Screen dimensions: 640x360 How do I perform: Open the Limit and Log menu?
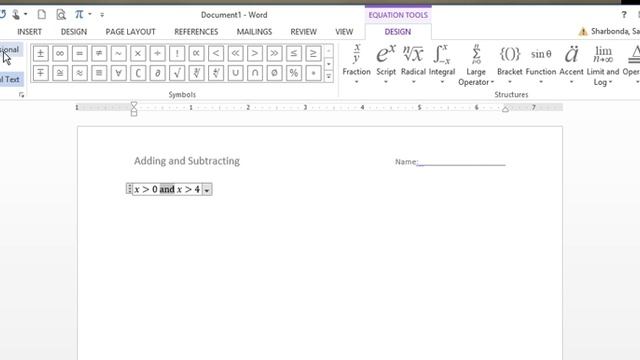(x=603, y=65)
